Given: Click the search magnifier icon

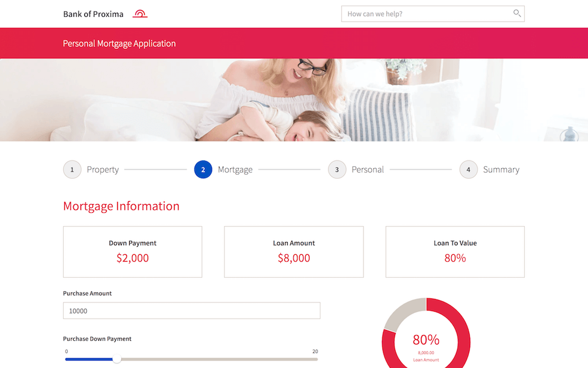Looking at the screenshot, I should coord(517,14).
